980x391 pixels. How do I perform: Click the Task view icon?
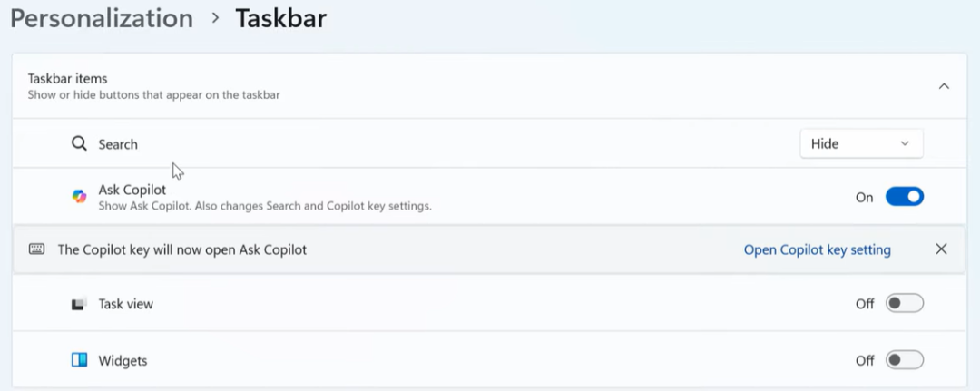pyautogui.click(x=80, y=304)
